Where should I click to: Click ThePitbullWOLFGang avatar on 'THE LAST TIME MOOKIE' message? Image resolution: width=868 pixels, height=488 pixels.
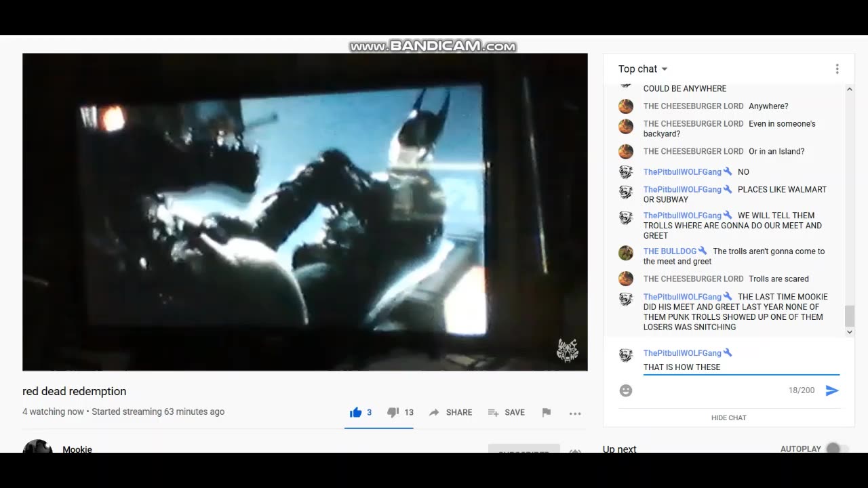626,298
